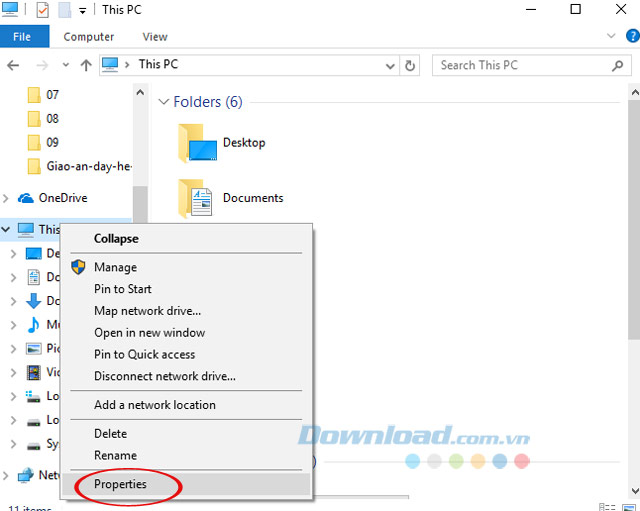Image resolution: width=640 pixels, height=511 pixels.
Task: Open the Recent locations dropdown arrow
Action: 66,65
